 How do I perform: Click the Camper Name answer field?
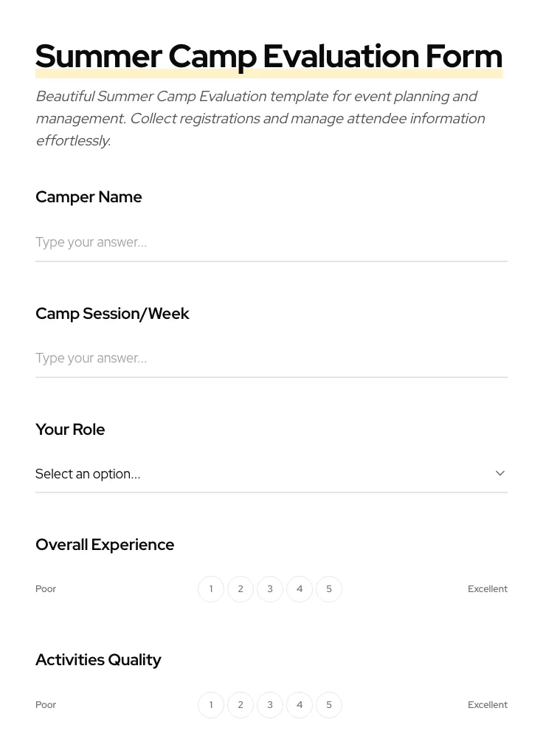pos(271,242)
